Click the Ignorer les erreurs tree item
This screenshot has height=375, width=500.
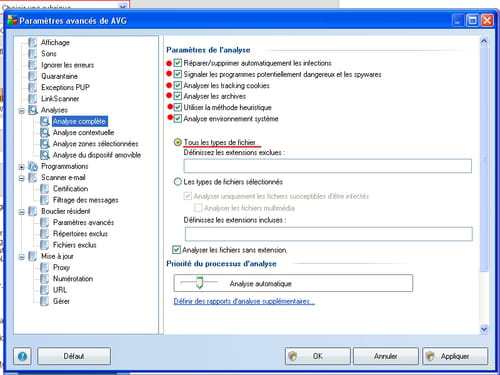[x=68, y=65]
